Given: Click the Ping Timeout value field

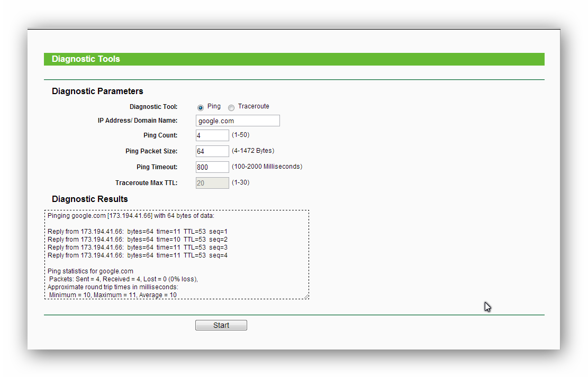Looking at the screenshot, I should click(x=212, y=167).
